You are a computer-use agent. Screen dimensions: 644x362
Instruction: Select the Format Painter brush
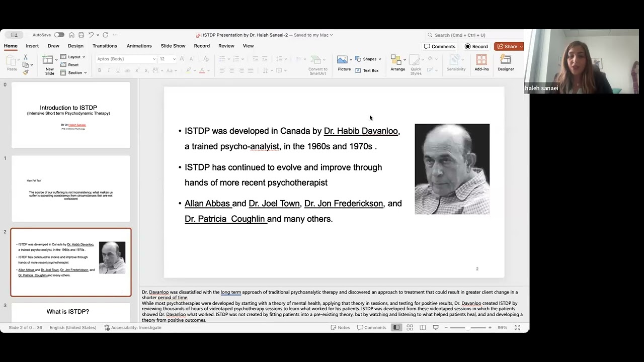[x=26, y=72]
